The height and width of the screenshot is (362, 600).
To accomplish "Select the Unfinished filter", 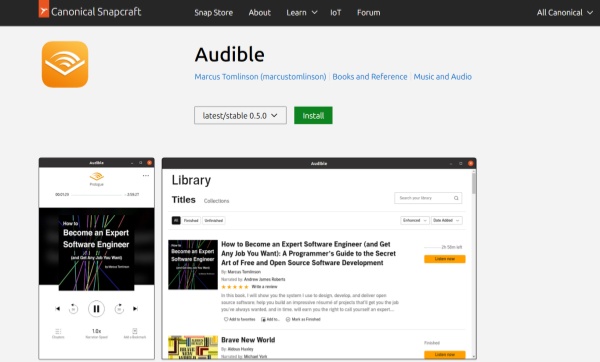I will 214,220.
